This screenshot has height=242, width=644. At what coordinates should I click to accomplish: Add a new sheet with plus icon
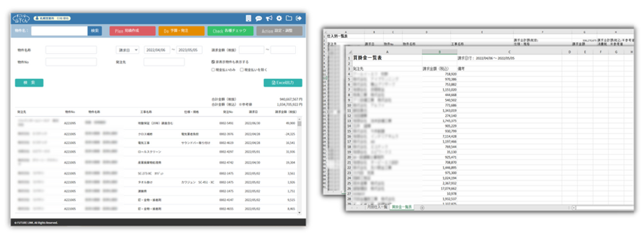click(422, 208)
